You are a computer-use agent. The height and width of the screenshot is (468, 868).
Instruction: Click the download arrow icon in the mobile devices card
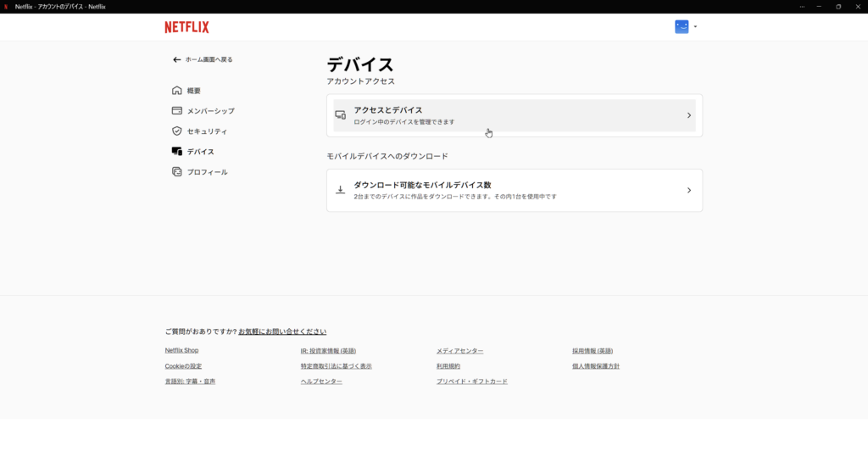click(341, 190)
